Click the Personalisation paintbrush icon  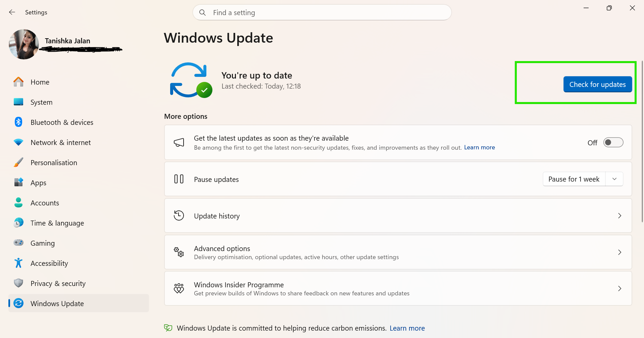(x=18, y=162)
